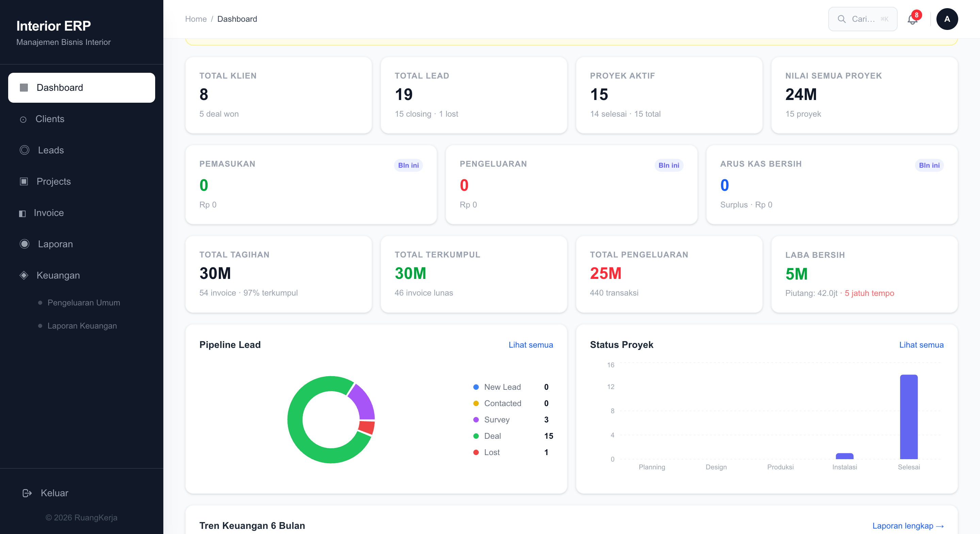Click the Interior ERP logo title
This screenshot has height=534, width=980.
click(x=54, y=26)
